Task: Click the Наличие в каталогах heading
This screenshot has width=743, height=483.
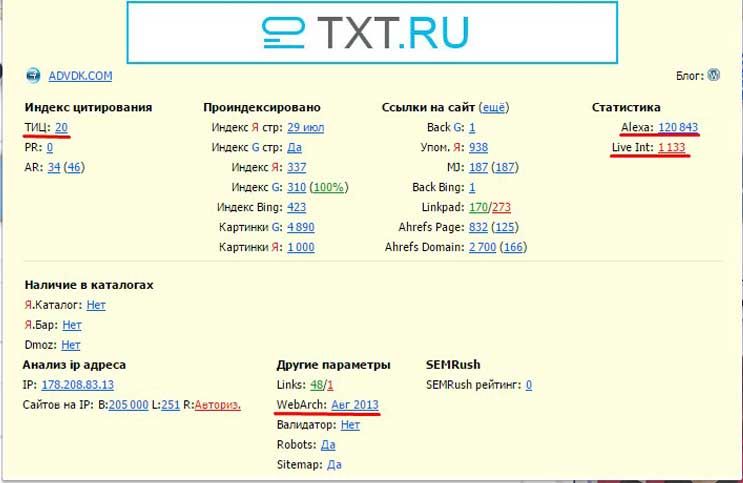Action: [x=89, y=285]
